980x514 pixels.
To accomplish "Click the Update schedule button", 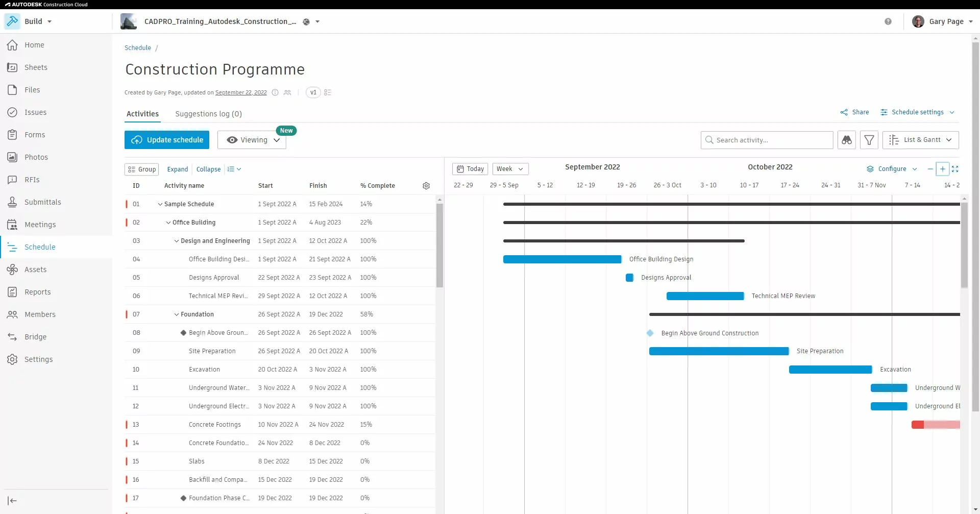I will 167,140.
